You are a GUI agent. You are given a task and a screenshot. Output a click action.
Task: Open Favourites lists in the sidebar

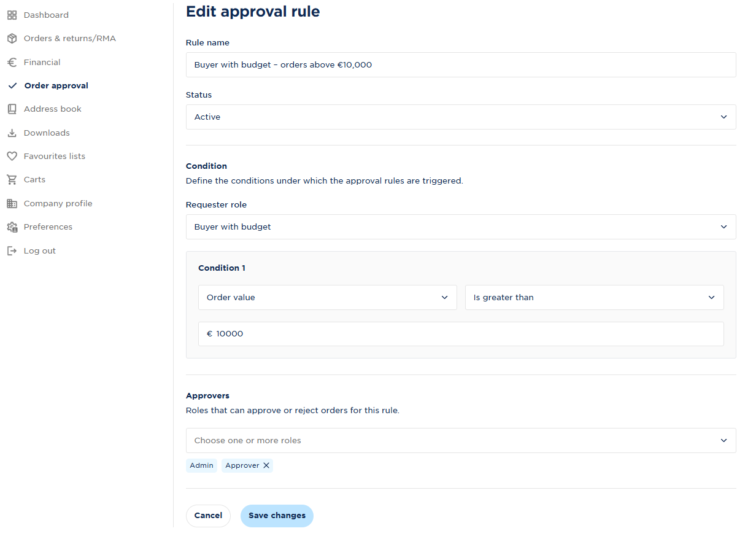[x=55, y=157]
